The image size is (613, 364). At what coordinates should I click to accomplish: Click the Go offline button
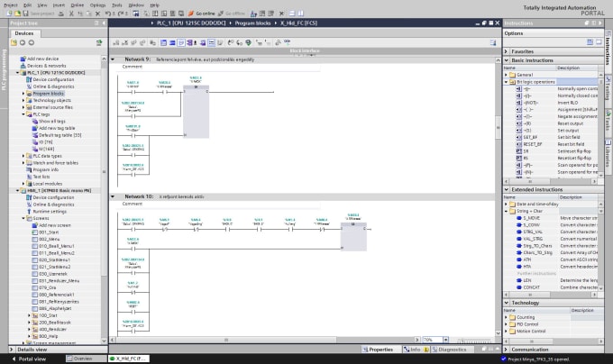(x=232, y=14)
